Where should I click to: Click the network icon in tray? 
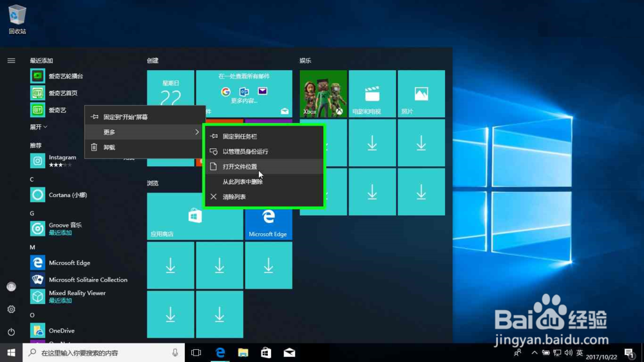pos(557,352)
